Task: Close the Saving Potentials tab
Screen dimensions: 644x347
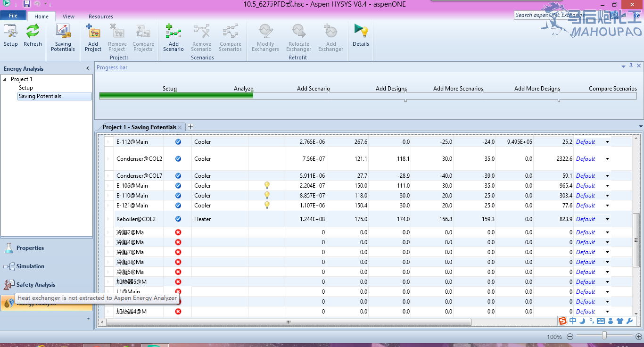Action: coord(180,127)
